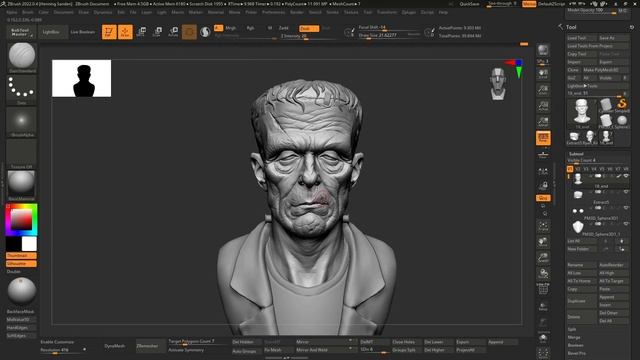Select the Rotate transform tool in top shelf
The image size is (640, 360).
(x=173, y=32)
